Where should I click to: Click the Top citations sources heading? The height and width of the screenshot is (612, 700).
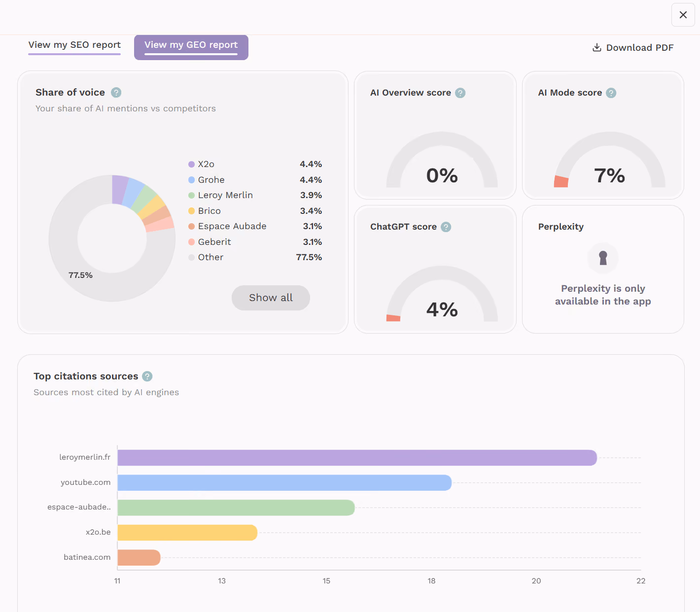[x=86, y=376]
